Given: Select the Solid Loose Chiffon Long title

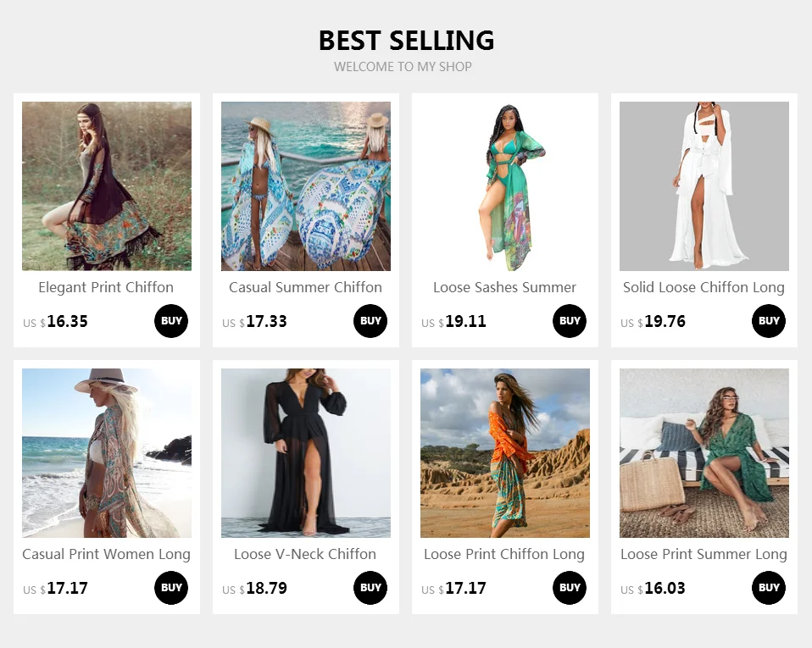Looking at the screenshot, I should [x=704, y=288].
